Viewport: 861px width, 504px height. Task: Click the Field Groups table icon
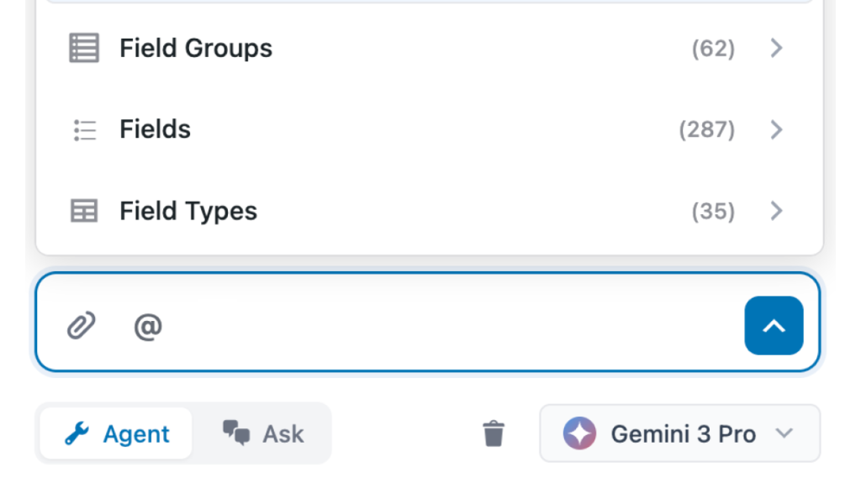click(x=83, y=48)
